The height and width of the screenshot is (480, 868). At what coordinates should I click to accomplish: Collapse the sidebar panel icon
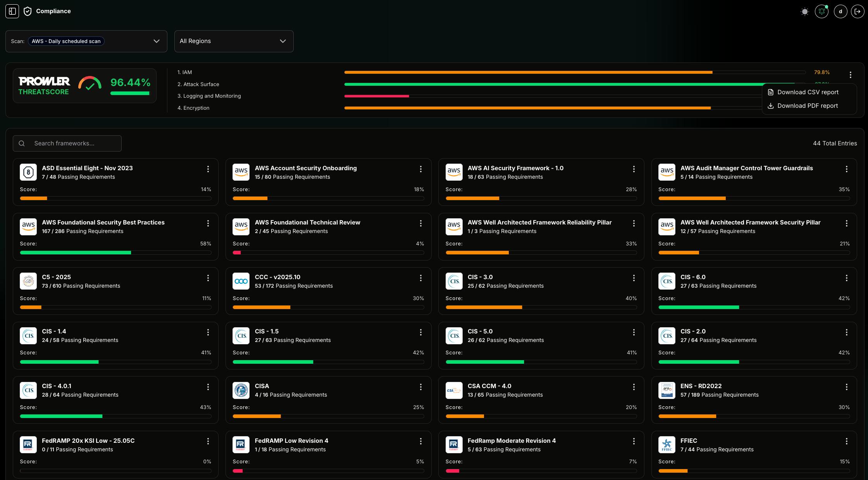coord(12,11)
